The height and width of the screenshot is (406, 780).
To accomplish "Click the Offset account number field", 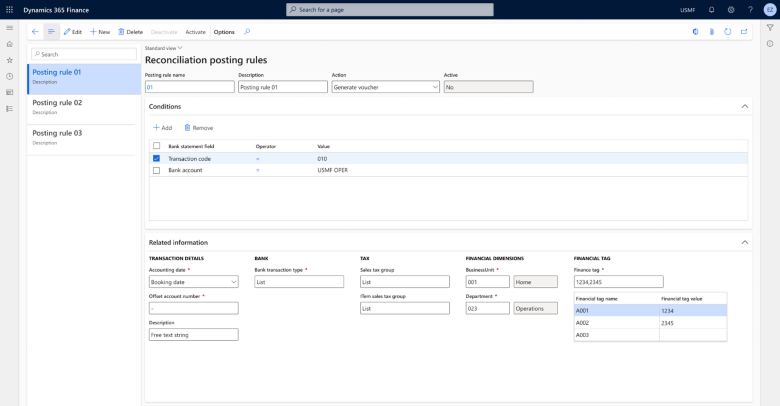I will pos(194,308).
